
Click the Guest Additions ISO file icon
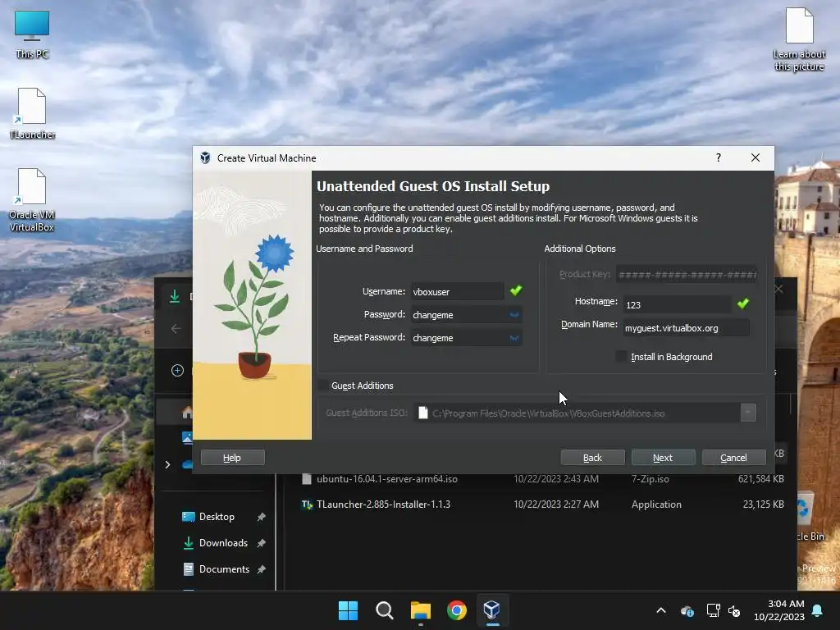coord(423,413)
